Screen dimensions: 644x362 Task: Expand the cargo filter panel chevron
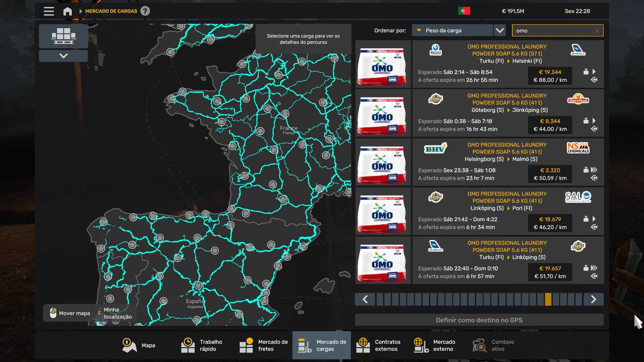[x=63, y=56]
